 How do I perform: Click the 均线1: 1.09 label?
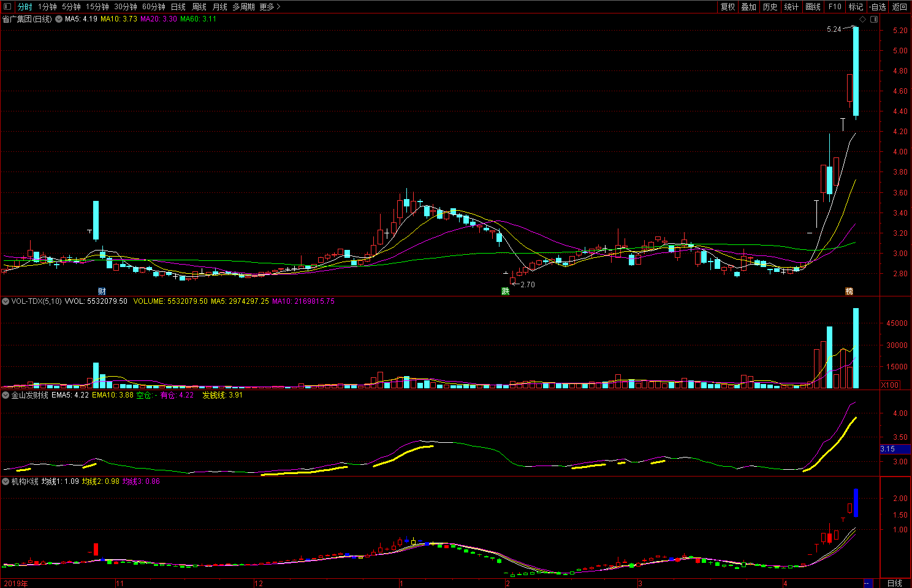(x=60, y=481)
